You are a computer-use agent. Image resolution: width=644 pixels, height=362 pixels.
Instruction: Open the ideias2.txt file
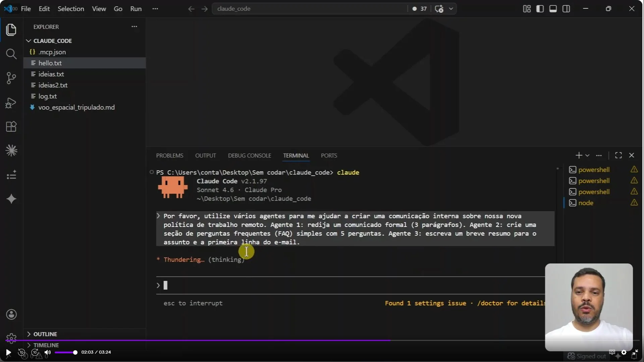[85, 85]
